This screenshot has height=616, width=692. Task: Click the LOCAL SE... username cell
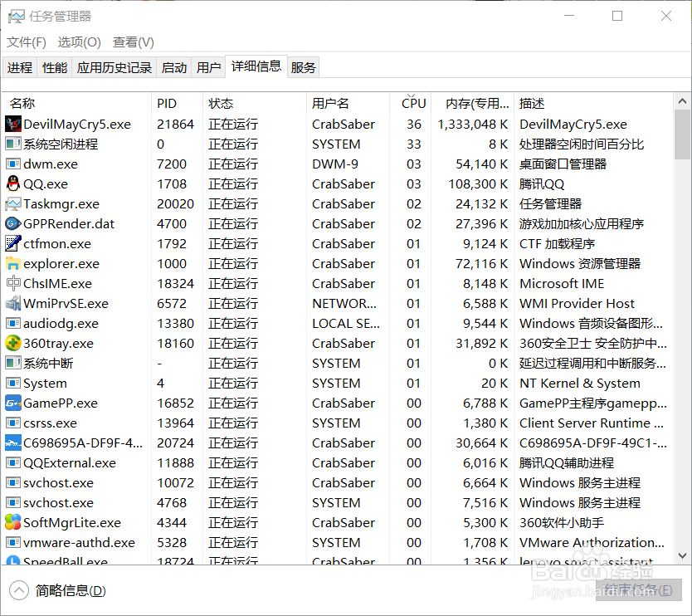tap(345, 323)
